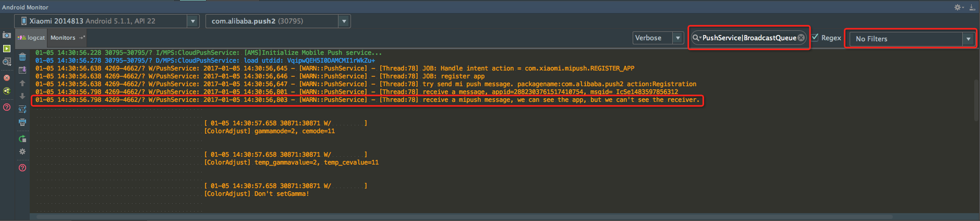The height and width of the screenshot is (221, 980).
Task: Click the device phone icon in the selector
Action: pyautogui.click(x=23, y=21)
